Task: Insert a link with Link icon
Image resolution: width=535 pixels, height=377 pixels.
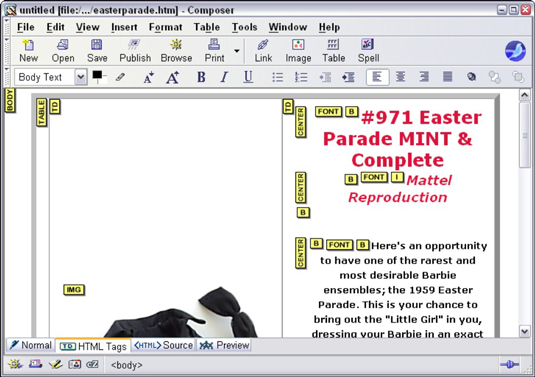Action: (x=263, y=50)
